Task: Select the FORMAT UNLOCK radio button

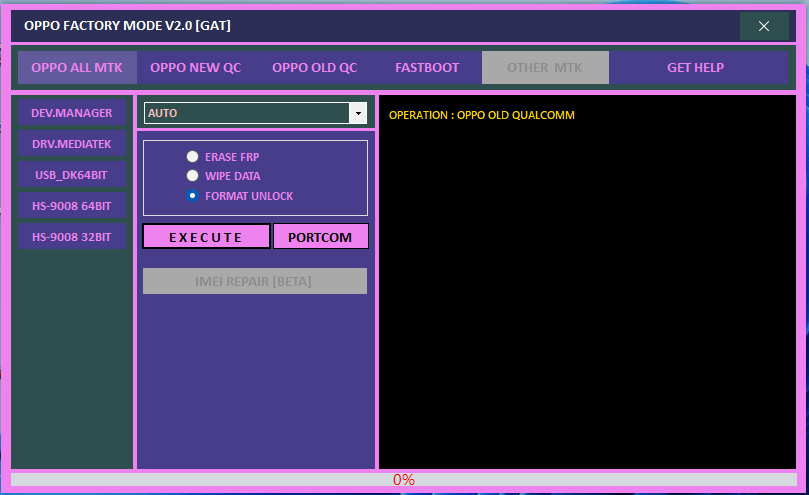Action: click(x=192, y=196)
